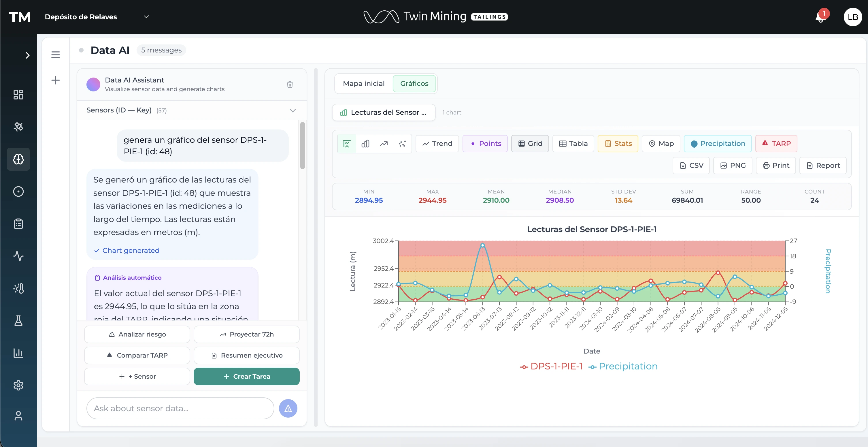
Task: Toggle the Points display option
Action: click(485, 144)
